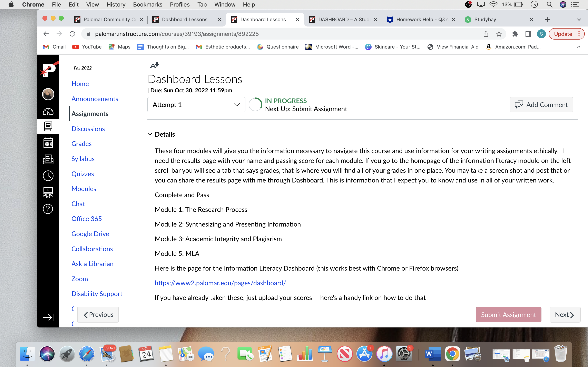The width and height of the screenshot is (588, 367).
Task: Click the Submit Assignment button
Action: tap(508, 314)
